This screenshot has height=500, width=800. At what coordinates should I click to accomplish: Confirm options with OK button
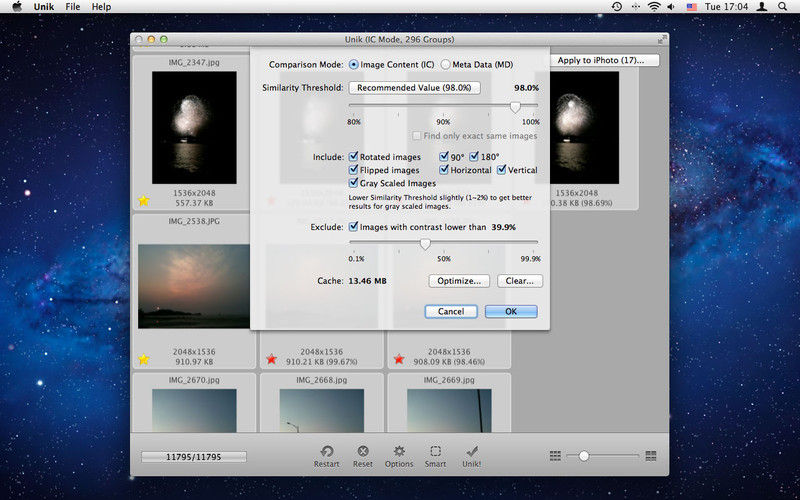511,311
